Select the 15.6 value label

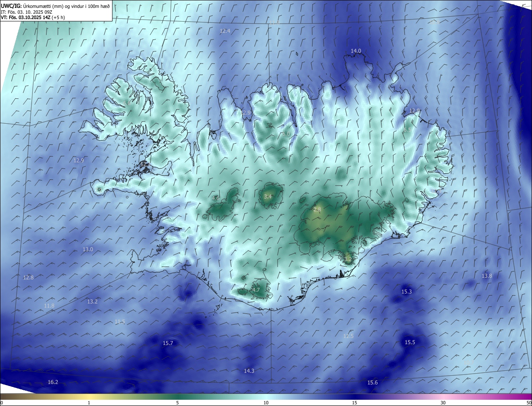[x=372, y=383]
